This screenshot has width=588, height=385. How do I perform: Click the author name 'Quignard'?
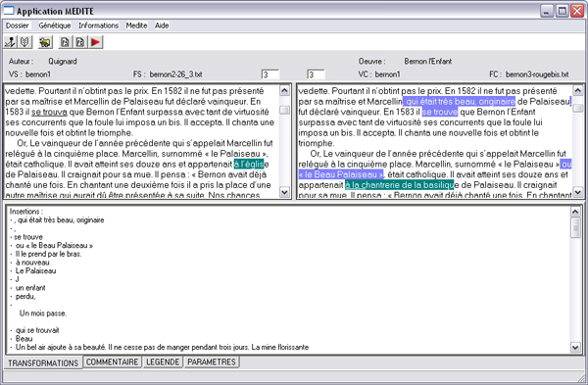[x=63, y=61]
